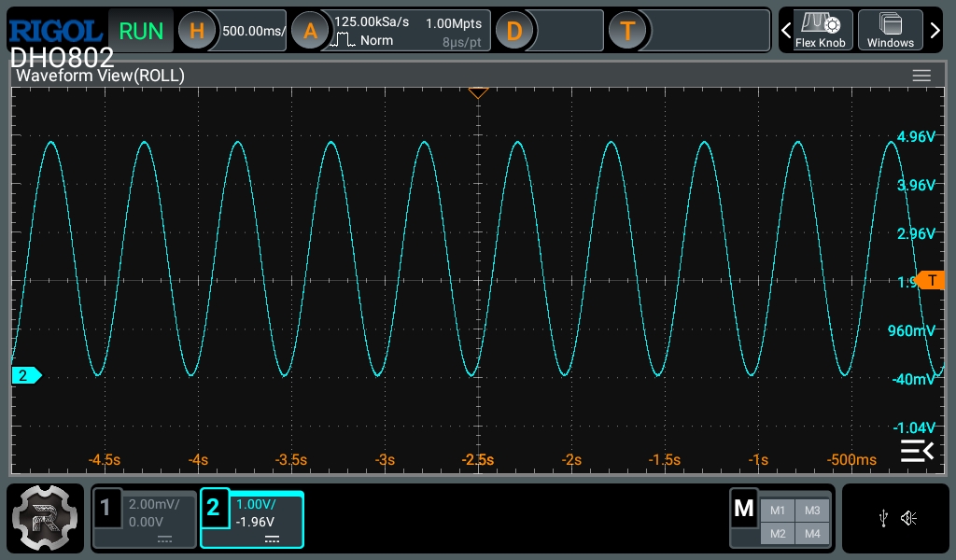Click channel 1 offset 0.00V

click(146, 522)
